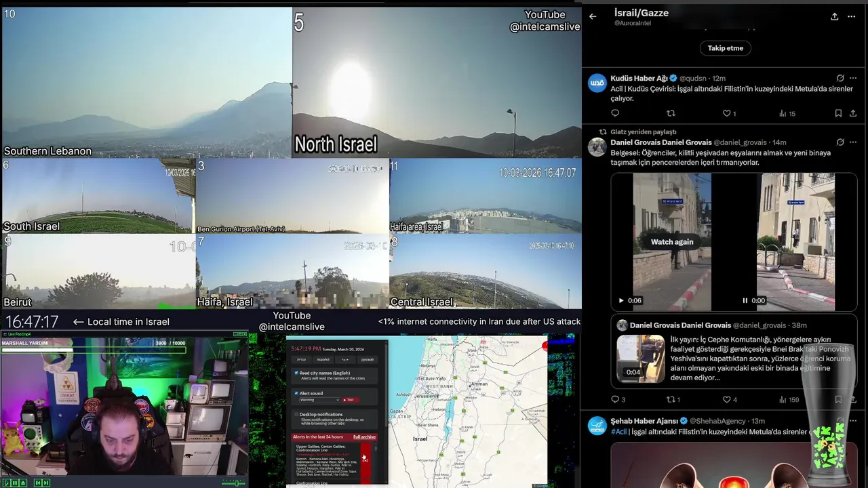Open more menu on Daniel Grovais 14m post

853,142
